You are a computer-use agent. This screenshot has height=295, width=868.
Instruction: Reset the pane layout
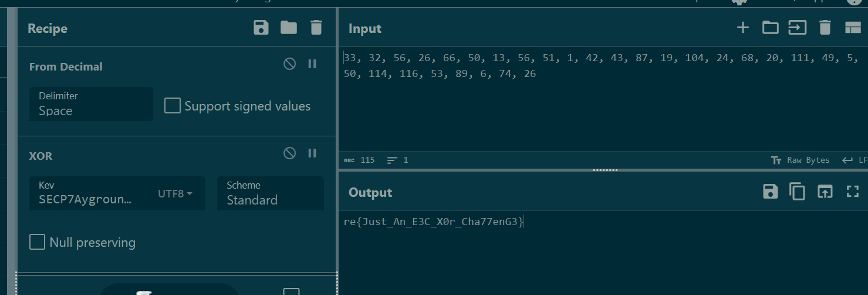click(853, 28)
